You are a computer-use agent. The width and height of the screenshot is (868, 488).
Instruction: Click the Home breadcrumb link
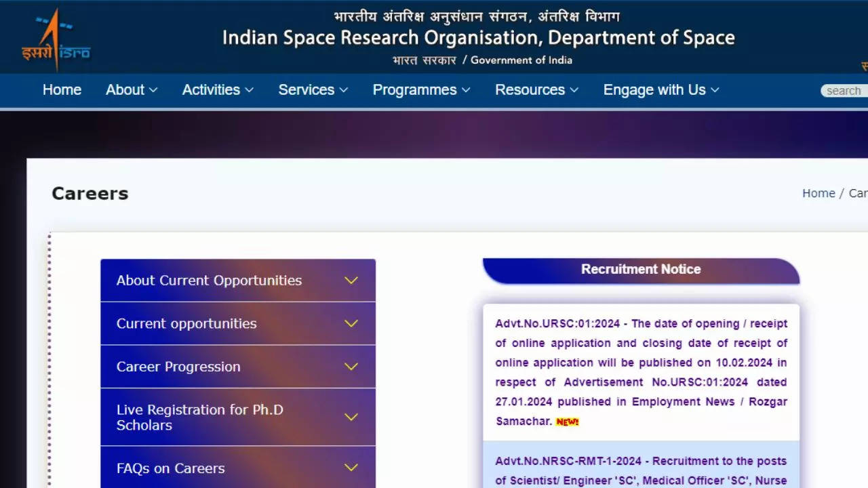pos(818,193)
